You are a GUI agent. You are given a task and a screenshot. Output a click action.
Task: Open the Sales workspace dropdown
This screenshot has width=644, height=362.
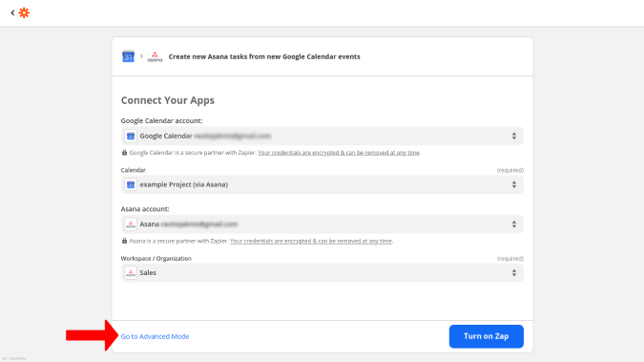[x=322, y=273]
